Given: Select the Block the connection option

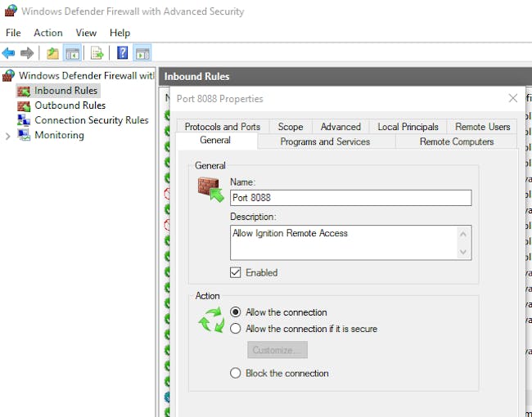Looking at the screenshot, I should point(236,373).
